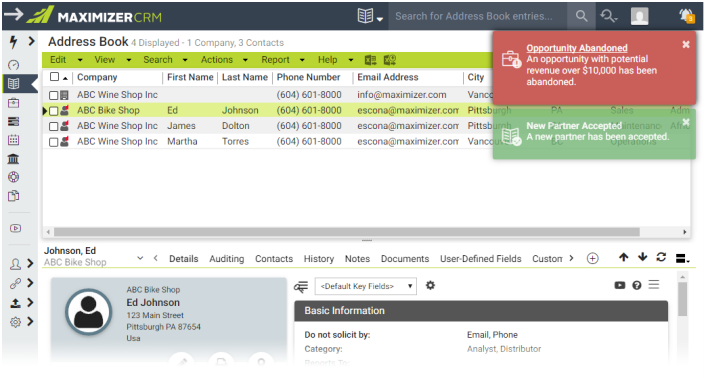Click the key fields settings gear
The image size is (706, 381).
click(430, 286)
